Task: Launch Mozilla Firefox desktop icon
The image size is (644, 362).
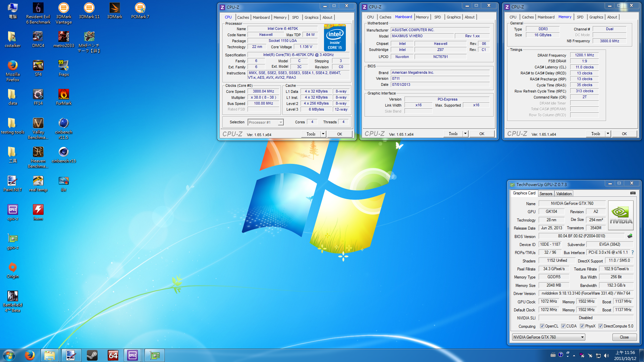Action: point(12,71)
